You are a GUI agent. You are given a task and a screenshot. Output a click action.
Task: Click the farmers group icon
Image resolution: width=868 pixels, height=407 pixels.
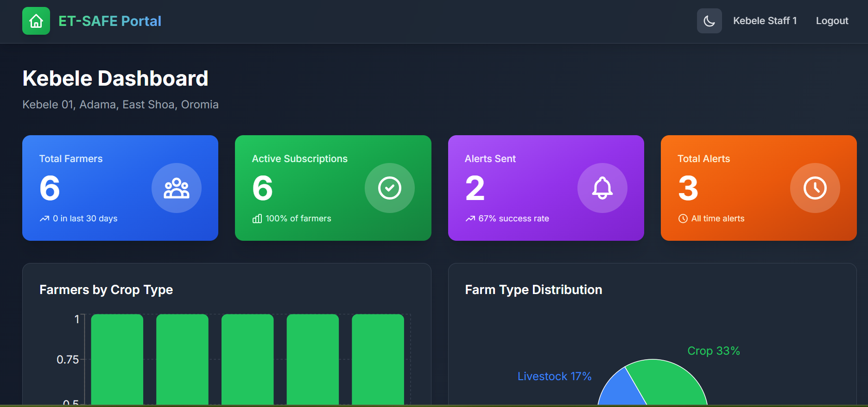pyautogui.click(x=177, y=188)
